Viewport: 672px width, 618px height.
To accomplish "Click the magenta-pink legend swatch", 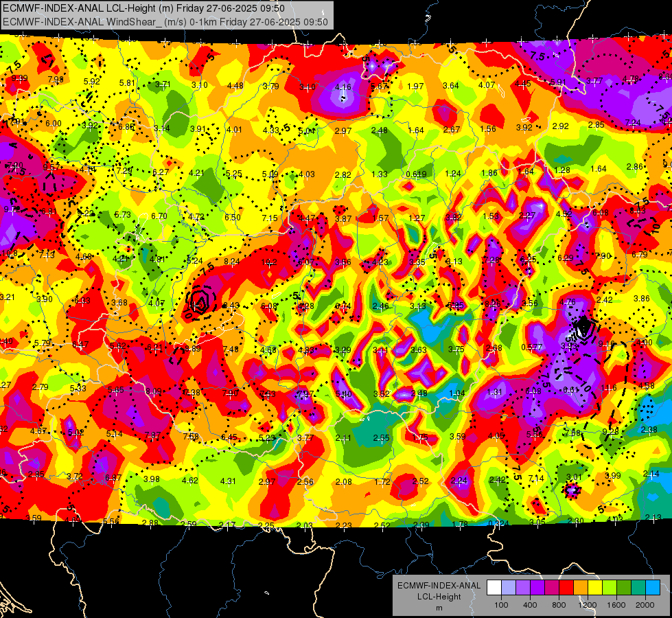I will [552, 588].
